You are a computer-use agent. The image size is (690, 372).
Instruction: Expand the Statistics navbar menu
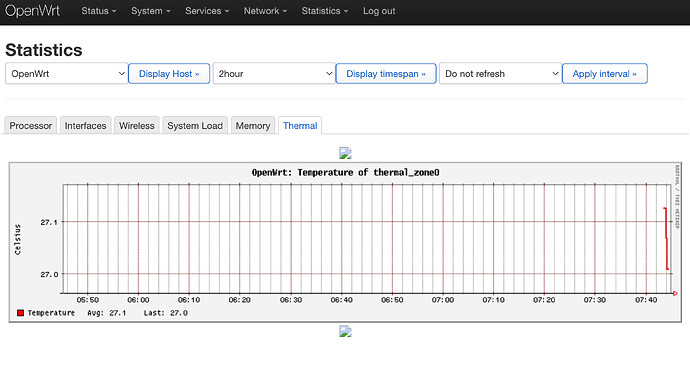click(x=325, y=11)
